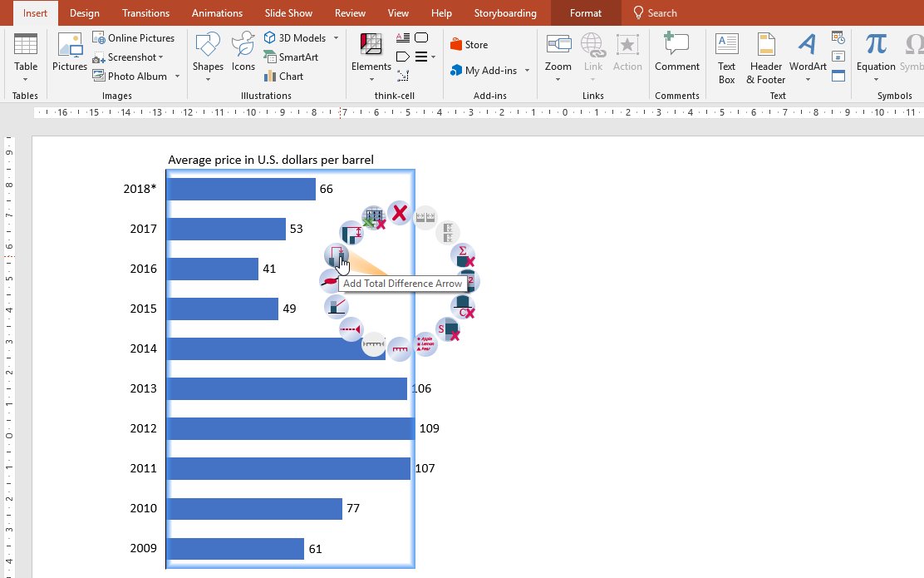Click the Apple Lemon Pear legend icon
The width and height of the screenshot is (924, 578).
point(425,343)
